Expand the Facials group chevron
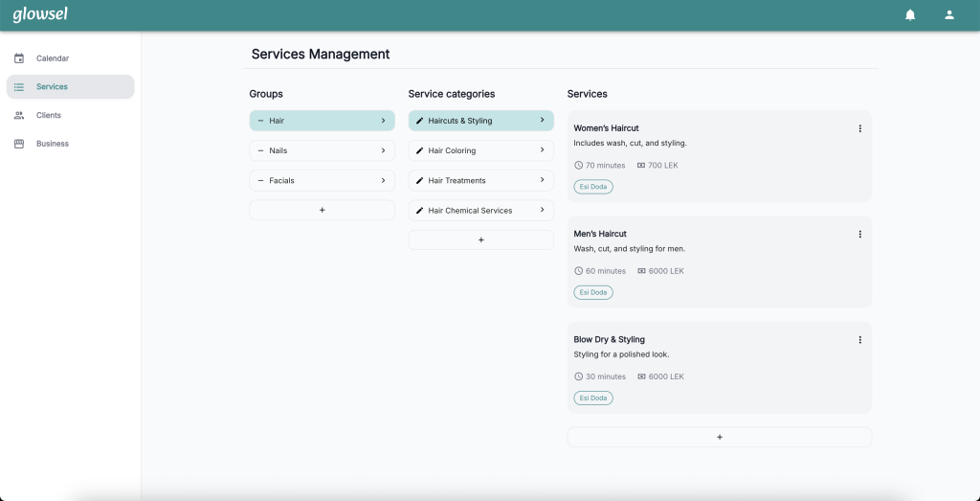The height and width of the screenshot is (501, 980). tap(383, 180)
